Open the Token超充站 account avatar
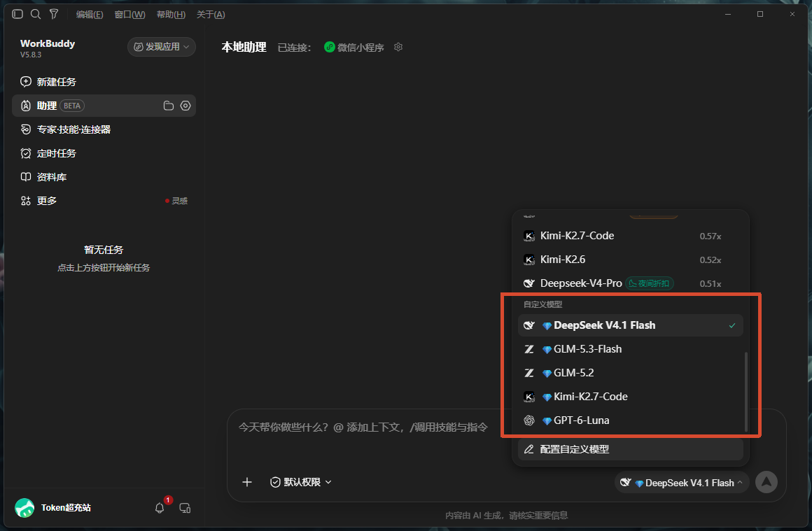The image size is (812, 531). 24,508
